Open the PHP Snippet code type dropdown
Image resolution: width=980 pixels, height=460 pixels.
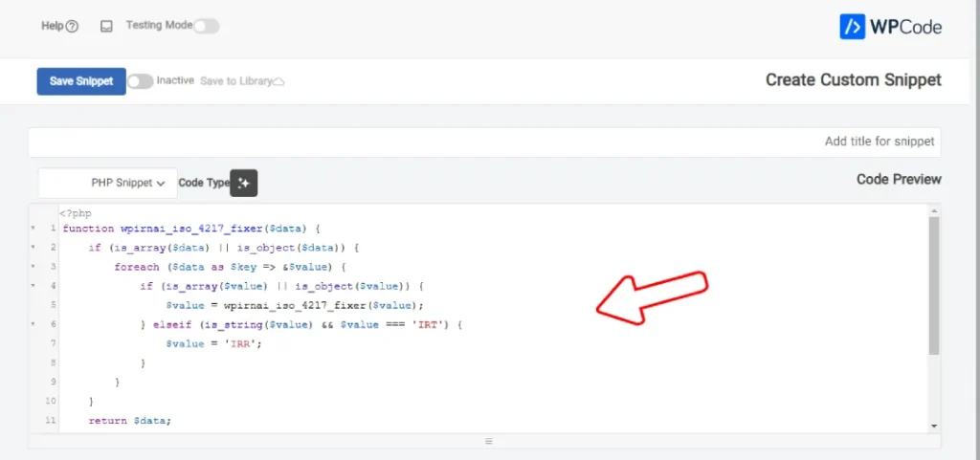(108, 183)
